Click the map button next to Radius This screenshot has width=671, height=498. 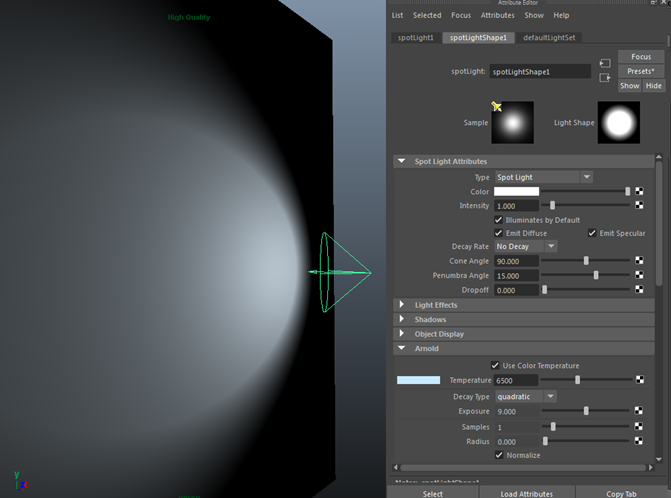tap(638, 441)
